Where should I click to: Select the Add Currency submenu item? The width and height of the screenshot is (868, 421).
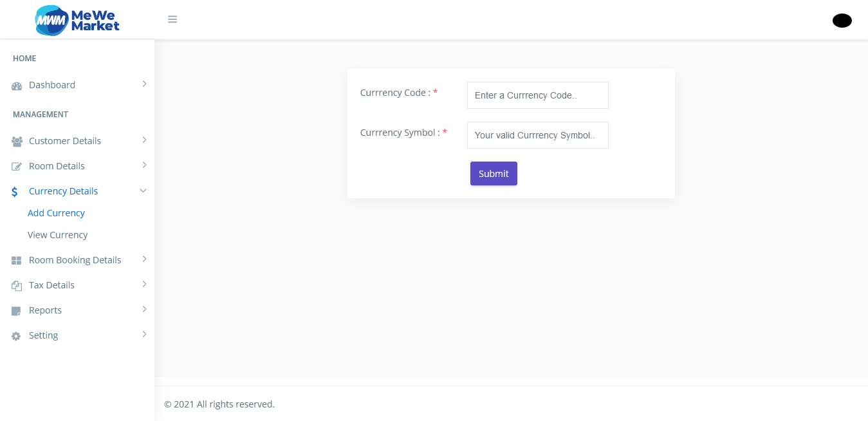coord(57,213)
